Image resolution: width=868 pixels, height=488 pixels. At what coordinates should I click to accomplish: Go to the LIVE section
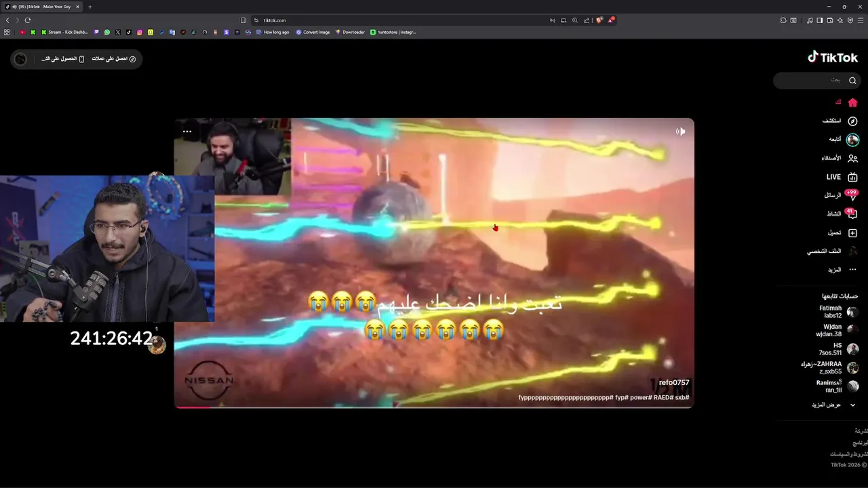(x=842, y=177)
